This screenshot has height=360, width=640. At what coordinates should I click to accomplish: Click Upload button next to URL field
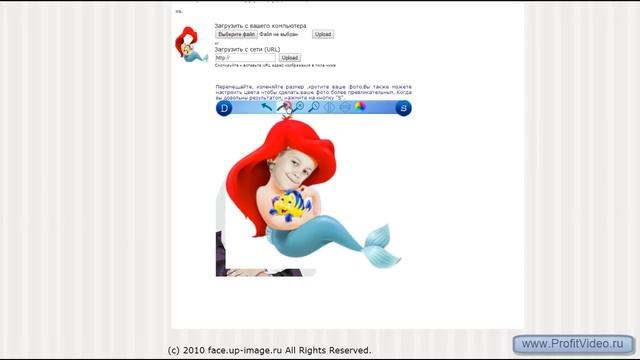pyautogui.click(x=290, y=58)
